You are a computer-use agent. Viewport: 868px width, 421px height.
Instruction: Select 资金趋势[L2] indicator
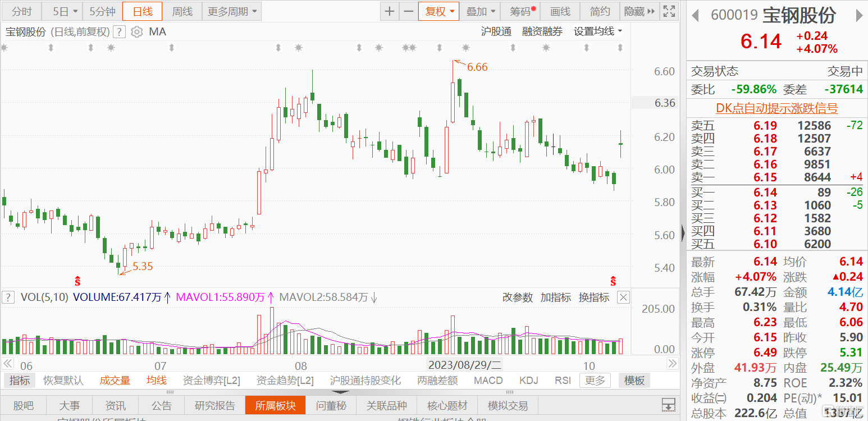click(x=285, y=381)
